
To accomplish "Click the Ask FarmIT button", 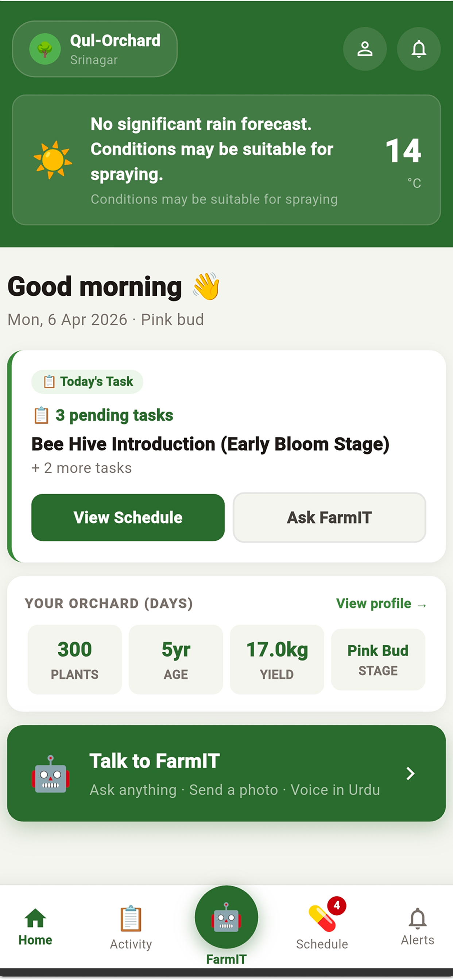I will (x=329, y=517).
